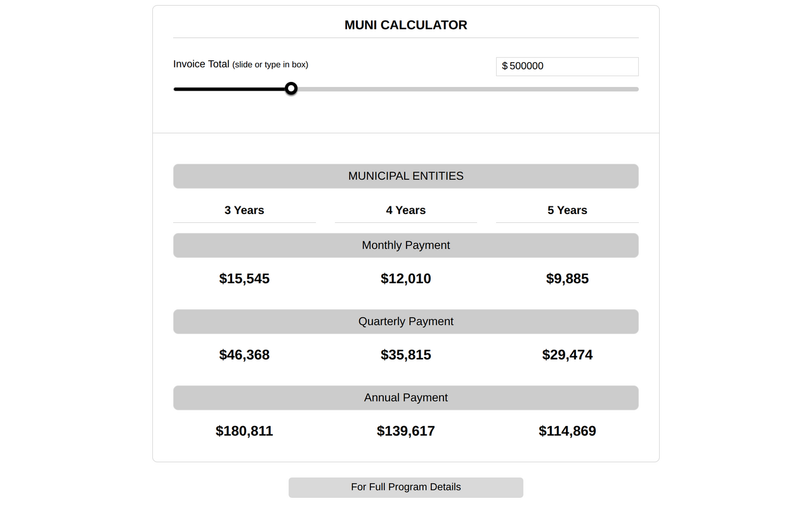Click the $35,815 quarterly payment value

click(405, 354)
